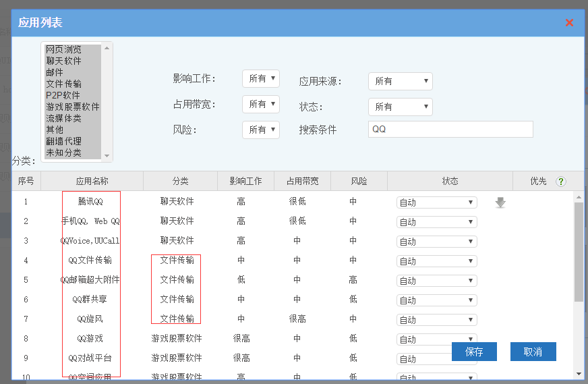This screenshot has width=588, height=384.
Task: Select 聊天软件 in the category list
Action: [x=64, y=61]
